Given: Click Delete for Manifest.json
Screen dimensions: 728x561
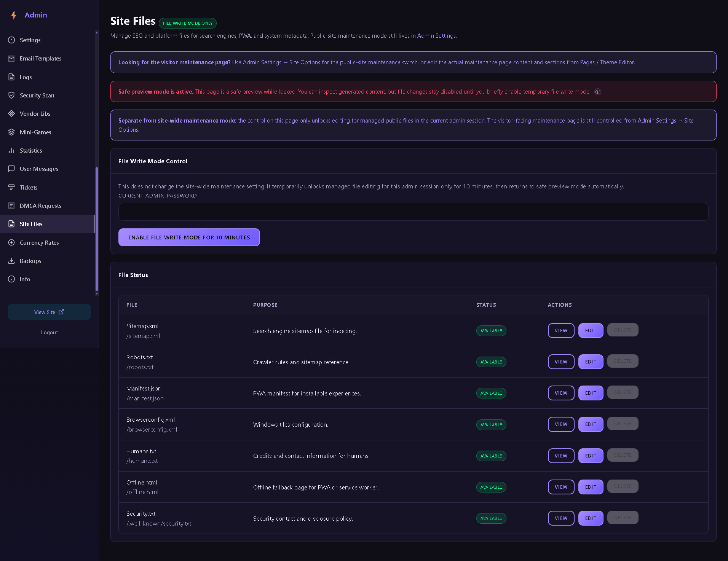Looking at the screenshot, I should [623, 392].
